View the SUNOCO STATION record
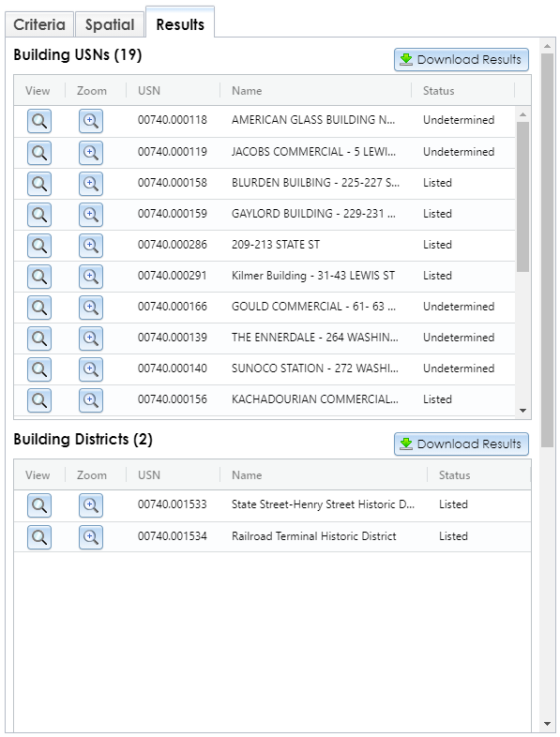Image resolution: width=560 pixels, height=737 pixels. tap(39, 369)
